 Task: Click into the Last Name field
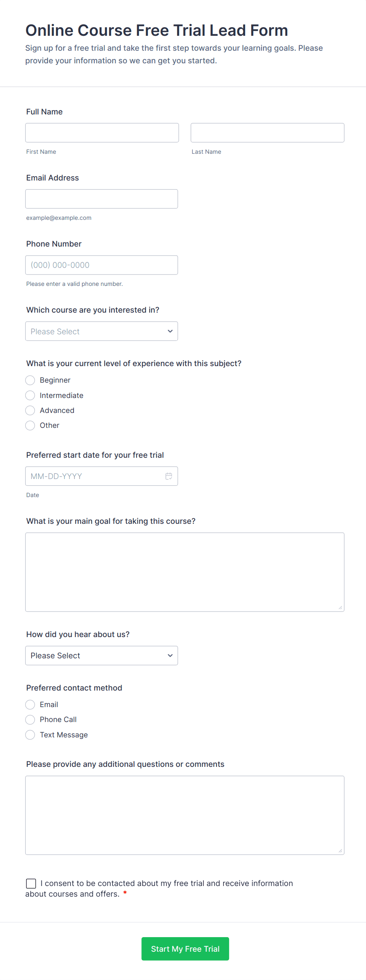coord(267,133)
